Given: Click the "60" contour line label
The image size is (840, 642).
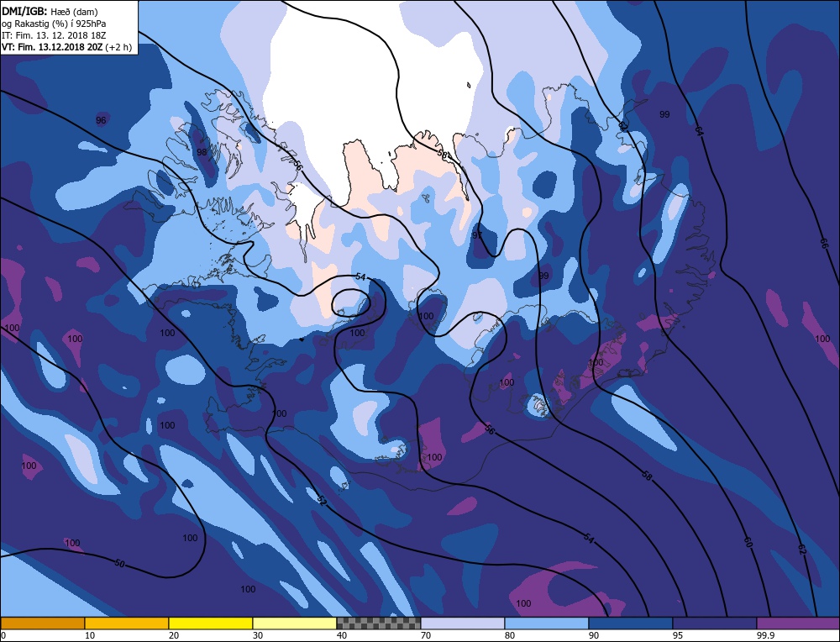Looking at the screenshot, I should point(748,542).
